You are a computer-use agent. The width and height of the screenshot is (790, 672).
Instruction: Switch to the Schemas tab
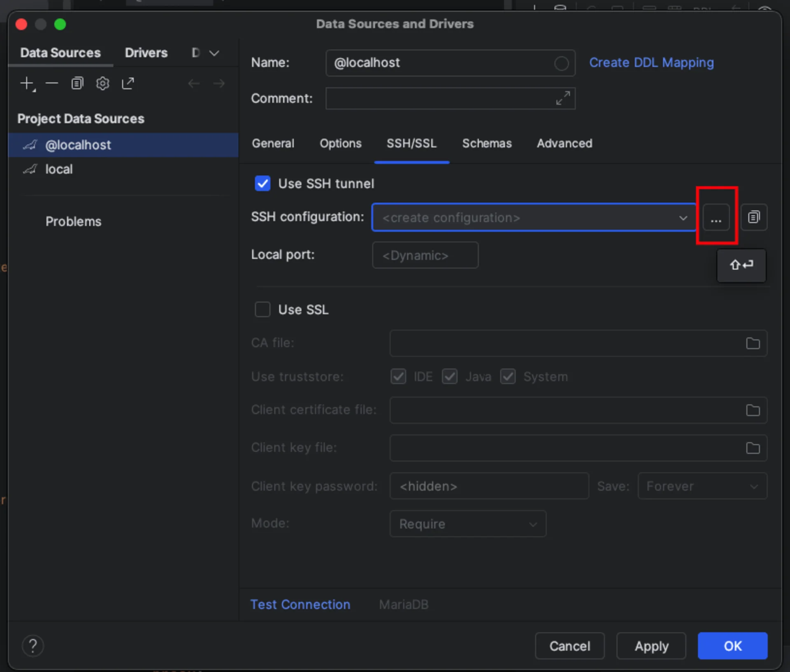487,143
